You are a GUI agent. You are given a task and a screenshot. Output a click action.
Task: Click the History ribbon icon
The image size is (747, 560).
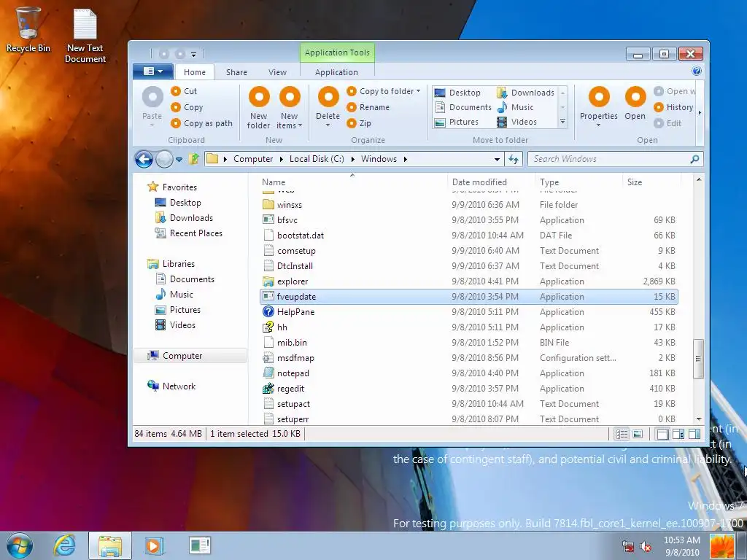659,107
